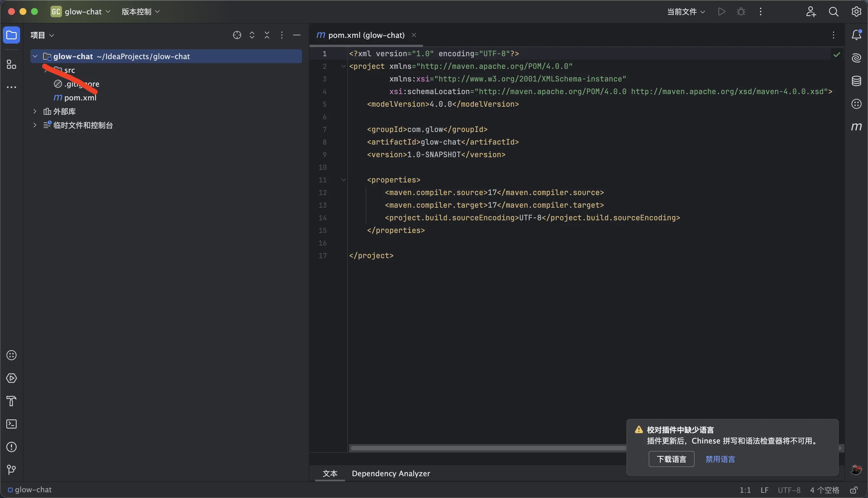Click the 下载语言 button
The width and height of the screenshot is (868, 498).
point(671,459)
